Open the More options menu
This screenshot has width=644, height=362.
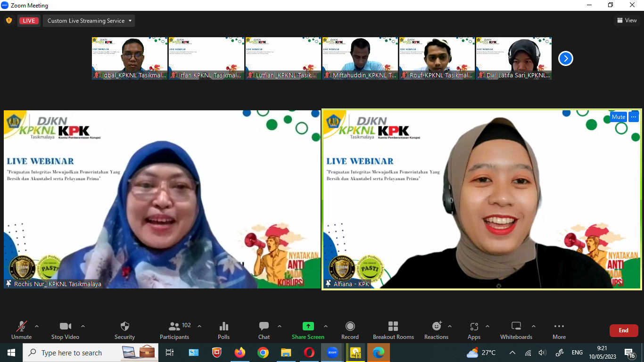(559, 330)
